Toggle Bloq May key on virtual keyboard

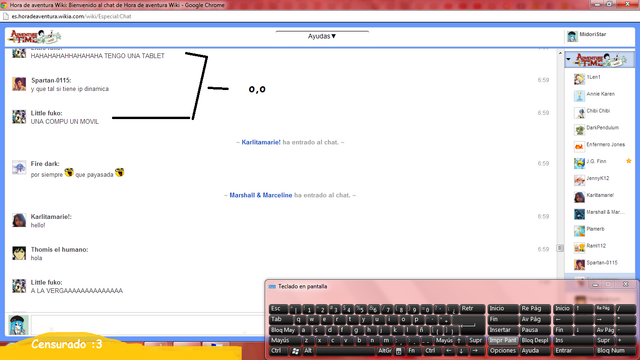pos(283,330)
